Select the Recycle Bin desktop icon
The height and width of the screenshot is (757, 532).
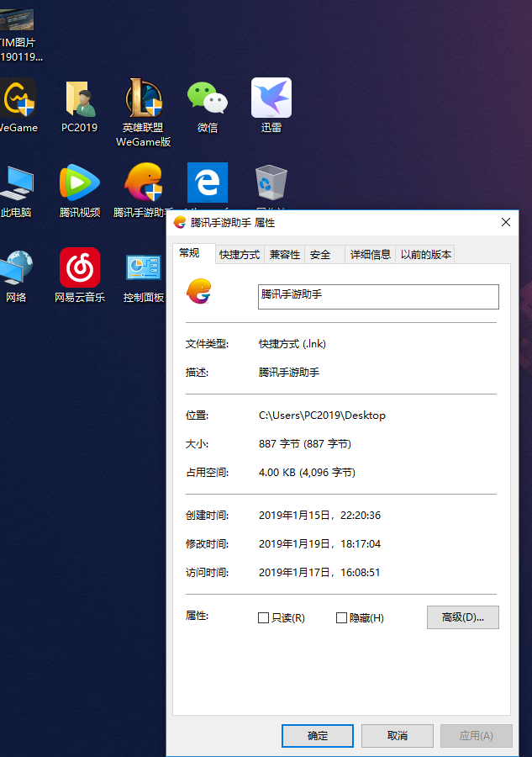[271, 183]
